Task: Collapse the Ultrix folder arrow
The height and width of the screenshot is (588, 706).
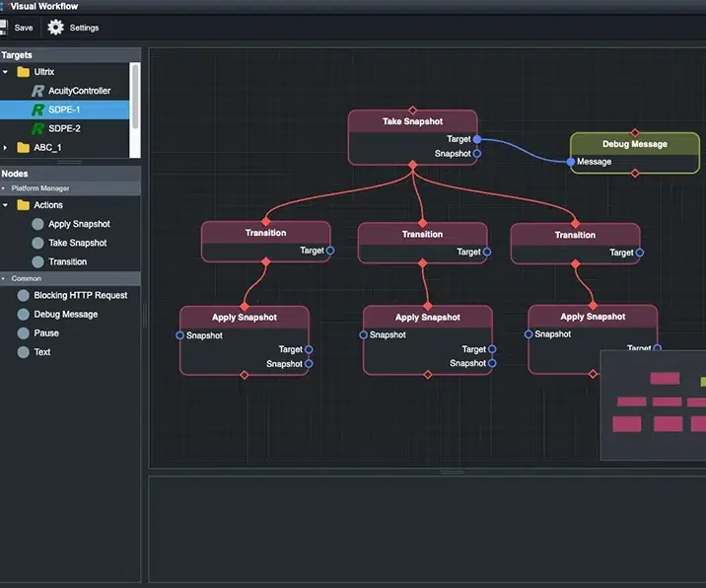Action: click(5, 72)
